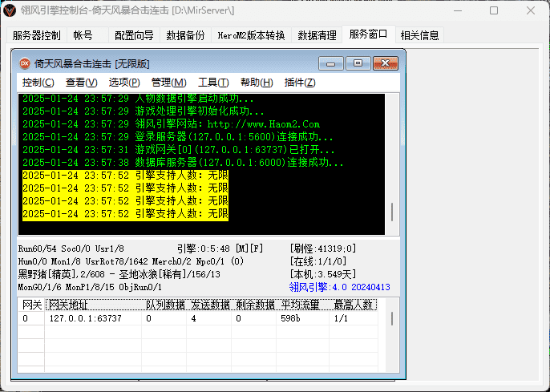This screenshot has height=392, width=550.
Task: Click the 网关地址 column header
Action: [93, 305]
